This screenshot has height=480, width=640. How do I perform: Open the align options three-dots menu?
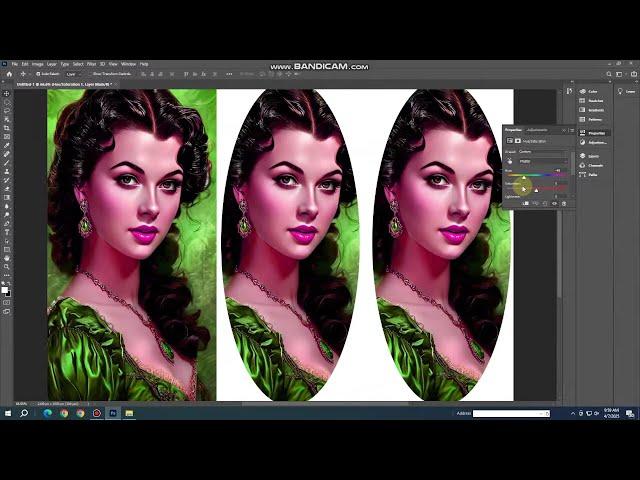229,74
